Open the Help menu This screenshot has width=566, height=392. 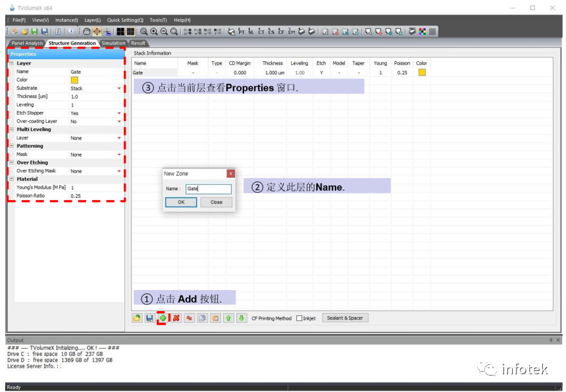click(x=182, y=20)
